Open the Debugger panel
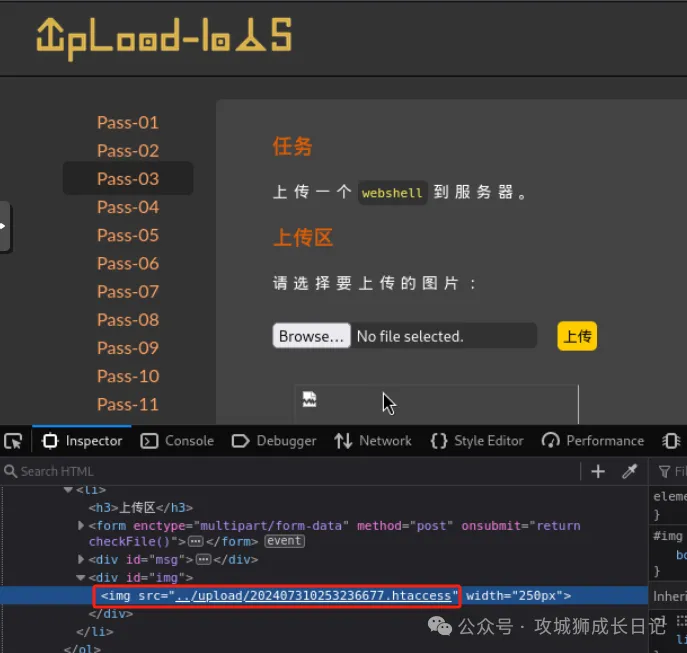 coord(274,441)
